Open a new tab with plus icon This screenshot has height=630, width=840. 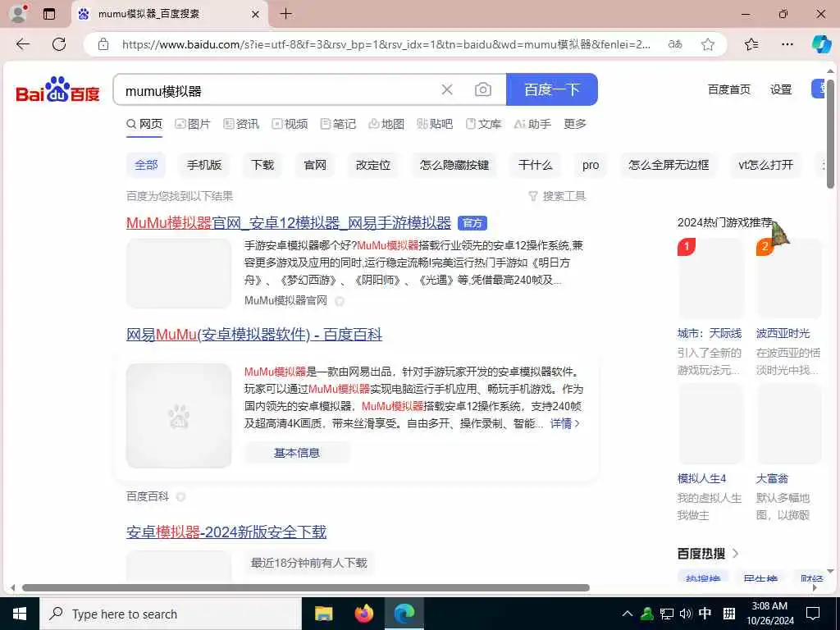pos(286,14)
